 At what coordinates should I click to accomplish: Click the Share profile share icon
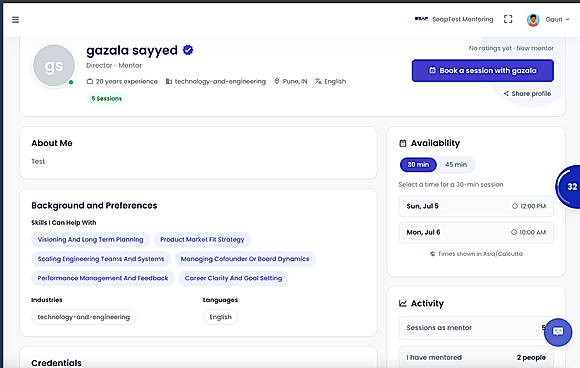(x=506, y=94)
